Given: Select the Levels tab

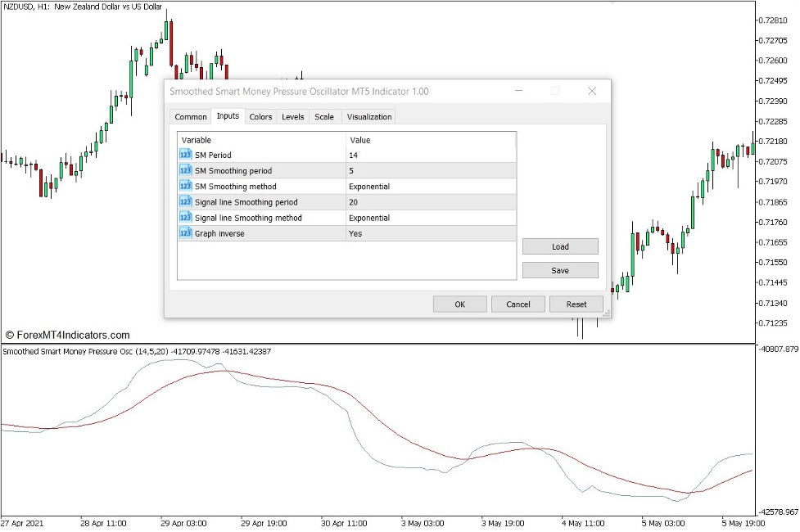Looking at the screenshot, I should (292, 116).
